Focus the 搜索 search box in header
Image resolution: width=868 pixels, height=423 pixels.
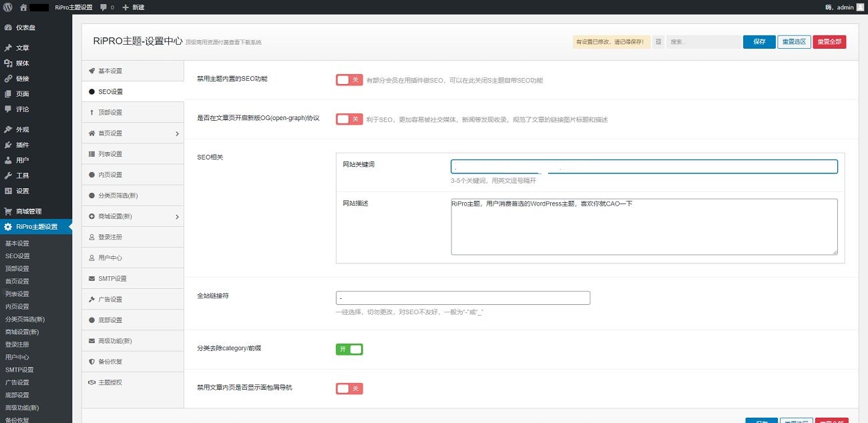[703, 42]
